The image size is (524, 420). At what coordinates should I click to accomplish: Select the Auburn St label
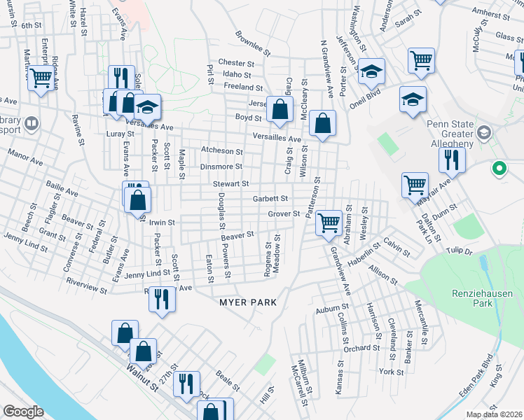point(332,309)
